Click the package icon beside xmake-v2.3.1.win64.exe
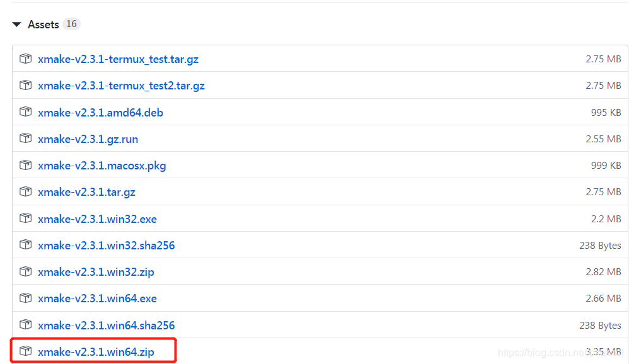The height and width of the screenshot is (364, 629). (x=25, y=298)
